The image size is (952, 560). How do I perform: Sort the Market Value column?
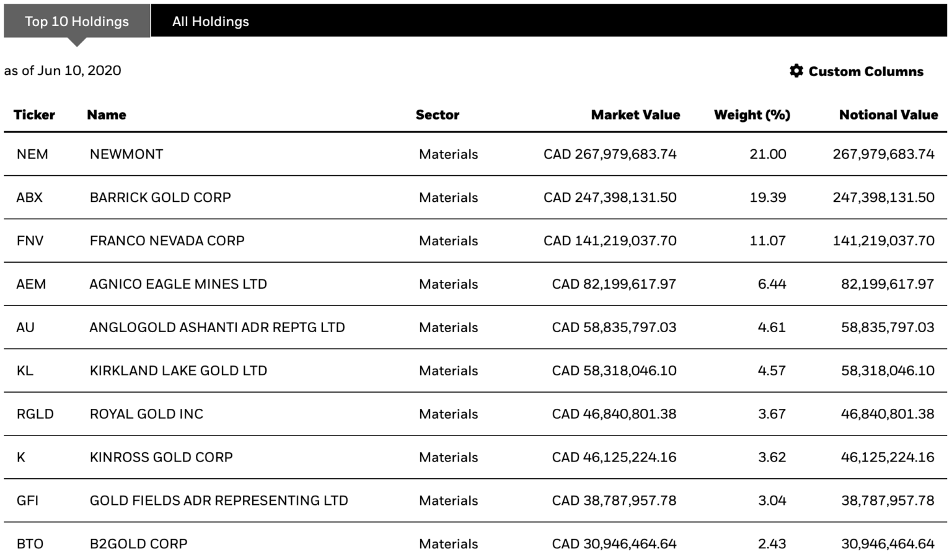tap(635, 115)
